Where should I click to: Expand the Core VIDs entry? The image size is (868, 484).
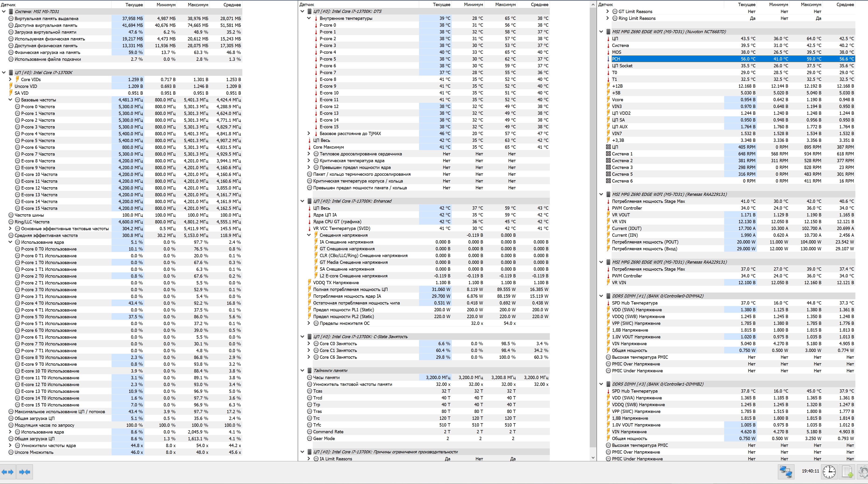click(x=10, y=80)
